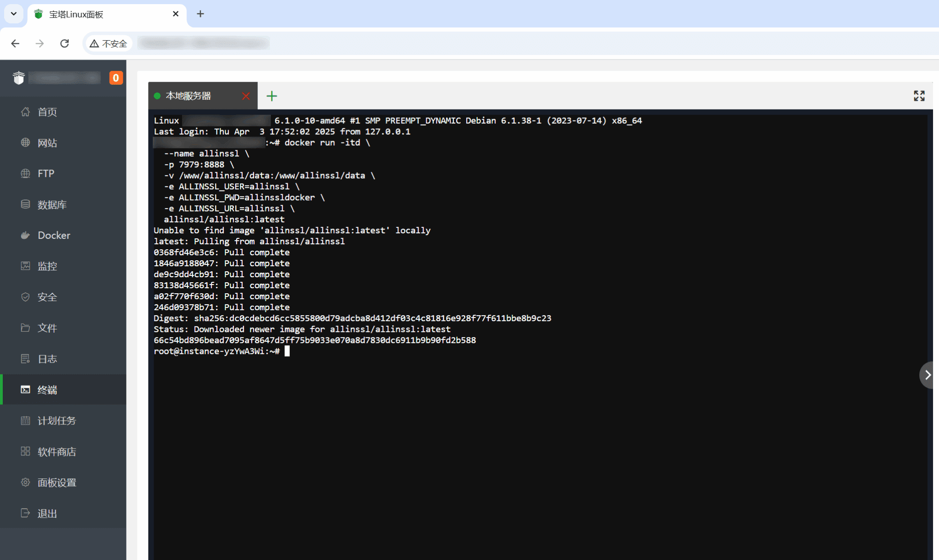Click the orange notification badge
Image resolution: width=939 pixels, height=560 pixels.
click(116, 78)
